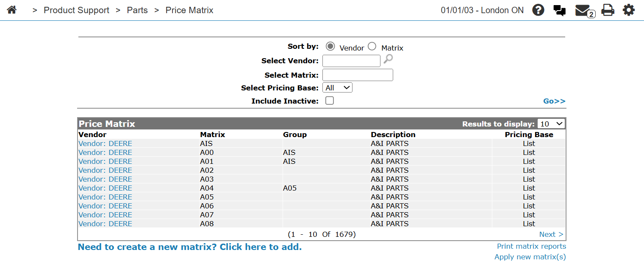Open Vendor: DEERE link for matrix A05

click(x=105, y=197)
